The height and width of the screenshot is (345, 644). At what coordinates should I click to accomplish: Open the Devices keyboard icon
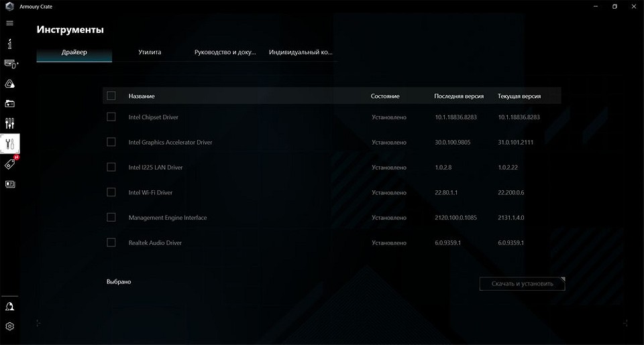tap(10, 64)
